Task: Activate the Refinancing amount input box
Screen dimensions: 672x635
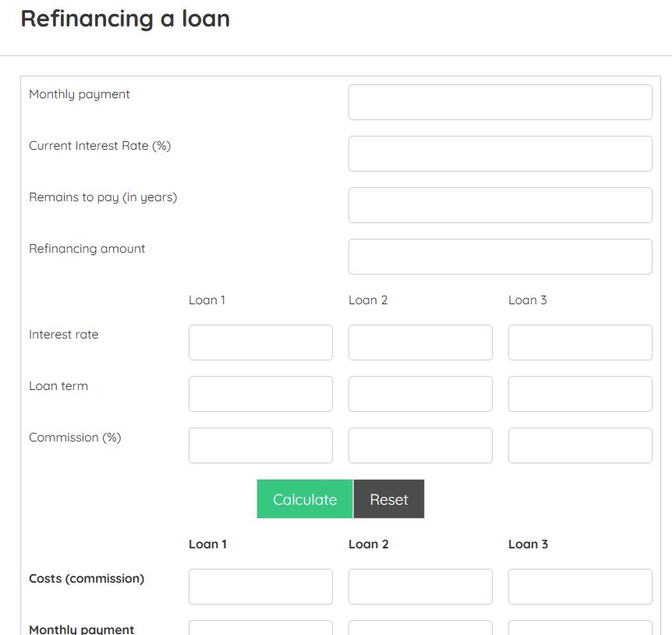Action: pyautogui.click(x=500, y=257)
